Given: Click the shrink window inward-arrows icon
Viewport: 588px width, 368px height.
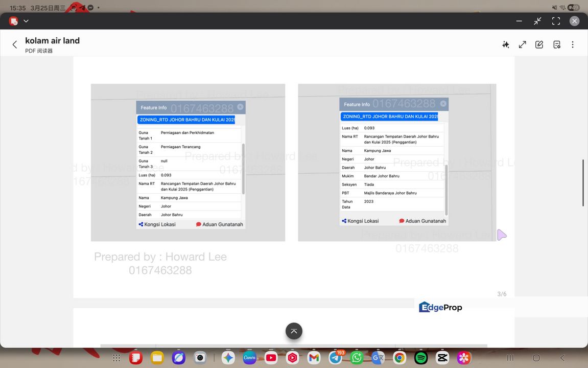Looking at the screenshot, I should pos(537,21).
